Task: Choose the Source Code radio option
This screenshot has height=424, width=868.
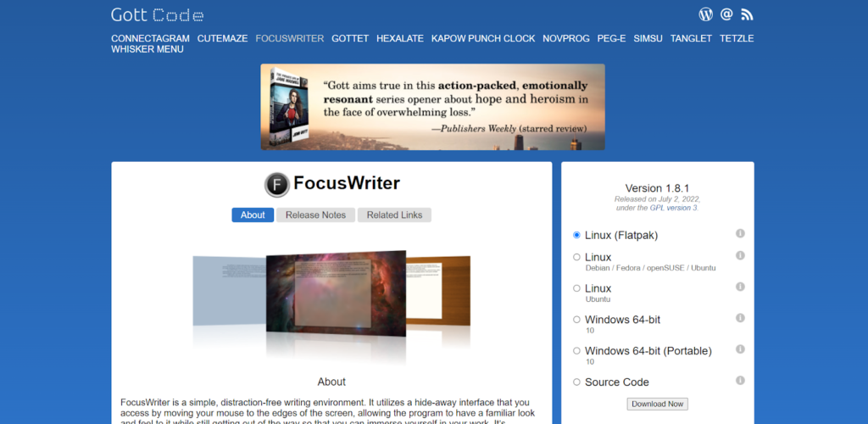Action: [576, 382]
